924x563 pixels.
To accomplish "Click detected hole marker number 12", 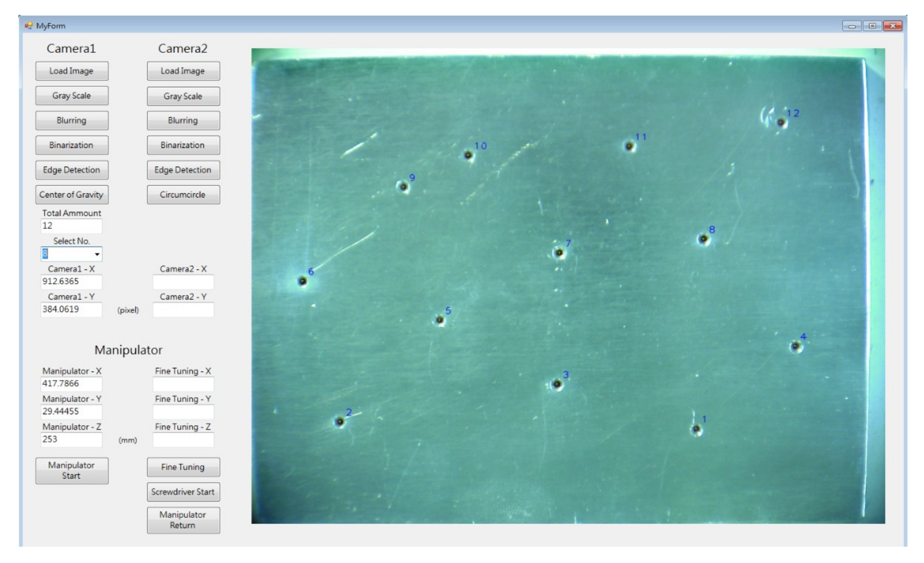I will [781, 122].
